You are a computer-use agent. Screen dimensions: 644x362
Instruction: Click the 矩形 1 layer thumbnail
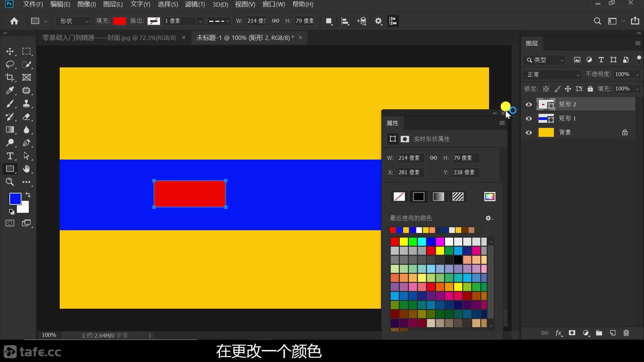pyautogui.click(x=546, y=119)
